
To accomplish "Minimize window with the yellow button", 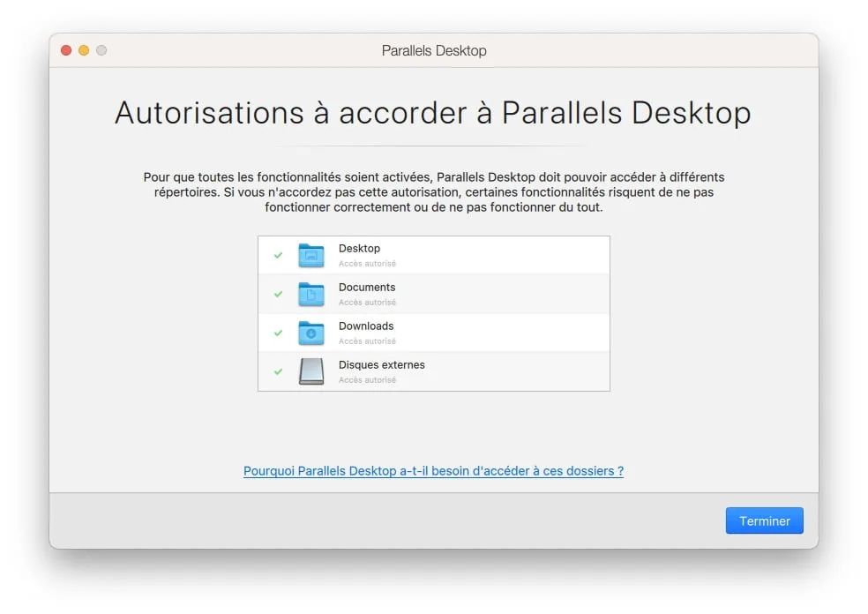I will pos(84,50).
